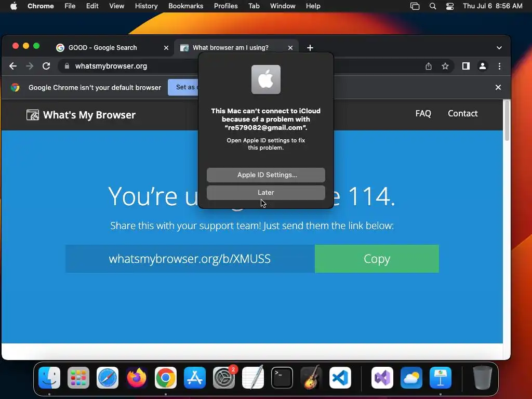This screenshot has height=399, width=532.
Task: Go back in Chrome
Action: tap(13, 66)
